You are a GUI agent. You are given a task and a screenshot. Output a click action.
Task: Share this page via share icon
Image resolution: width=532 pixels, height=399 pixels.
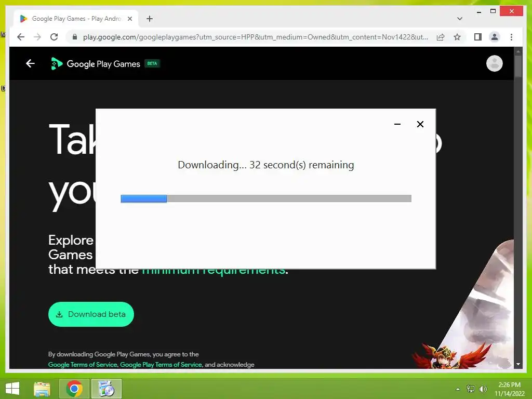(x=441, y=37)
